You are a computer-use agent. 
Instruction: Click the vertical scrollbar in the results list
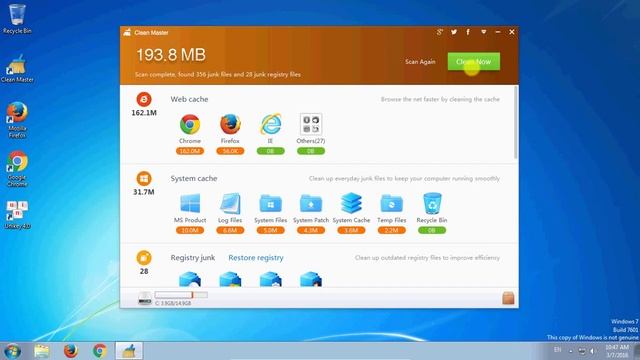(x=516, y=122)
